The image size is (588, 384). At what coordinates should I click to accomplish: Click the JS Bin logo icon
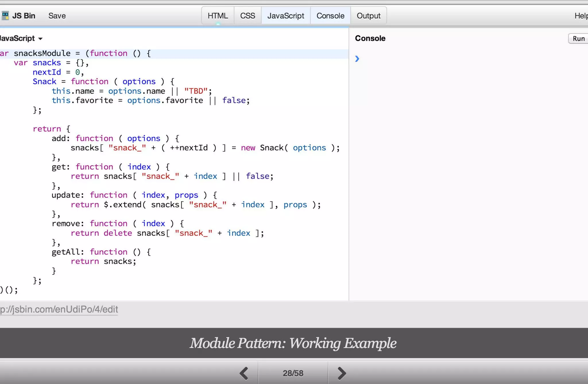pos(5,15)
